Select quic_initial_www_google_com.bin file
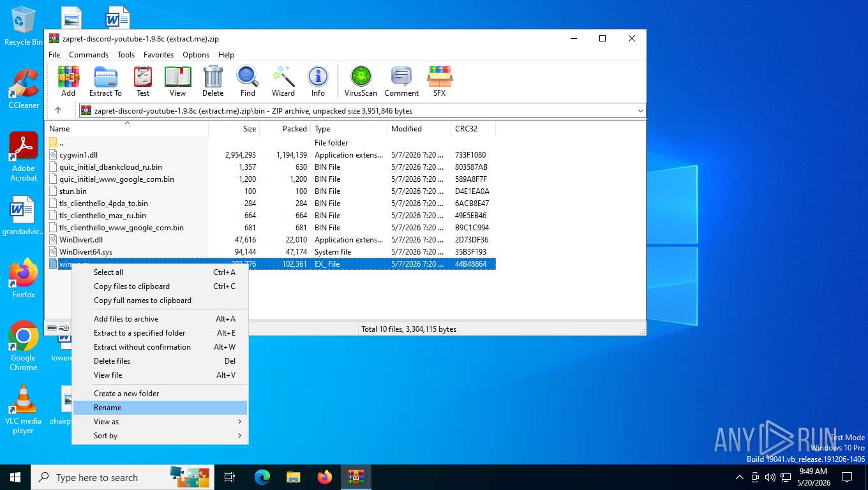 pos(117,179)
